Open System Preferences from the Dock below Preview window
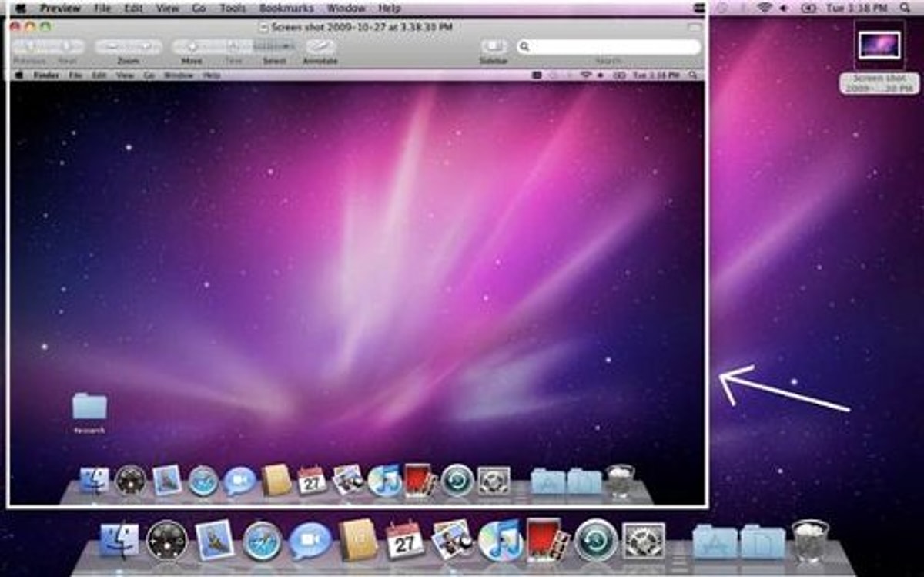The image size is (924, 577). 643,540
